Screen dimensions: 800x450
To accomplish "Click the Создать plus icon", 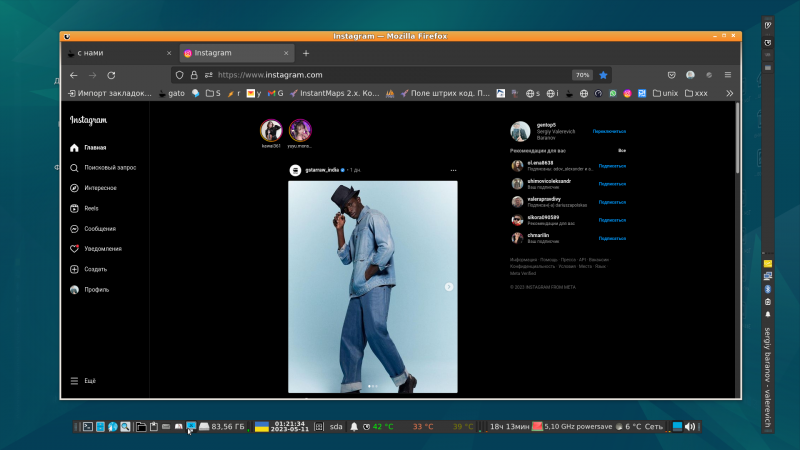I will tap(74, 269).
